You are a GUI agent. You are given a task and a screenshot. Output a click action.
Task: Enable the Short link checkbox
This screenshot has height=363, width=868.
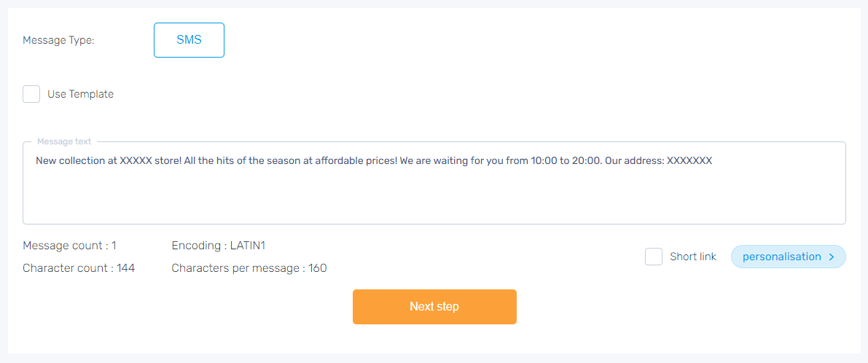(x=654, y=257)
